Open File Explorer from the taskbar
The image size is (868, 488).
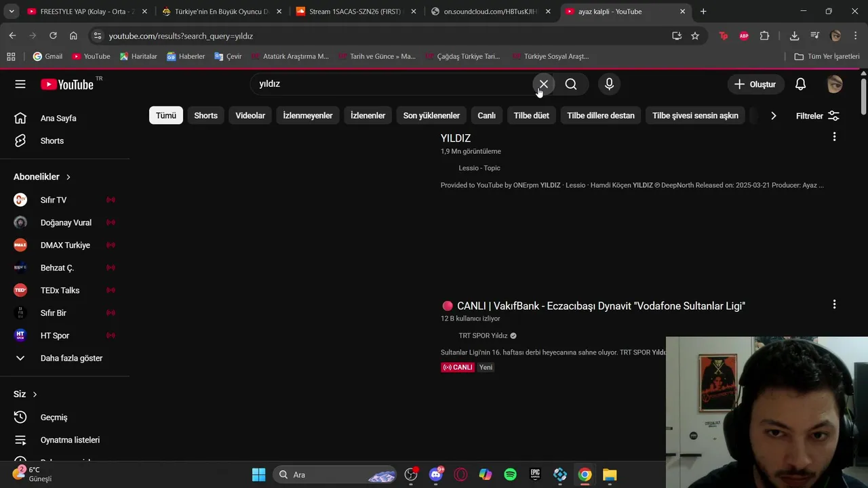point(610,474)
